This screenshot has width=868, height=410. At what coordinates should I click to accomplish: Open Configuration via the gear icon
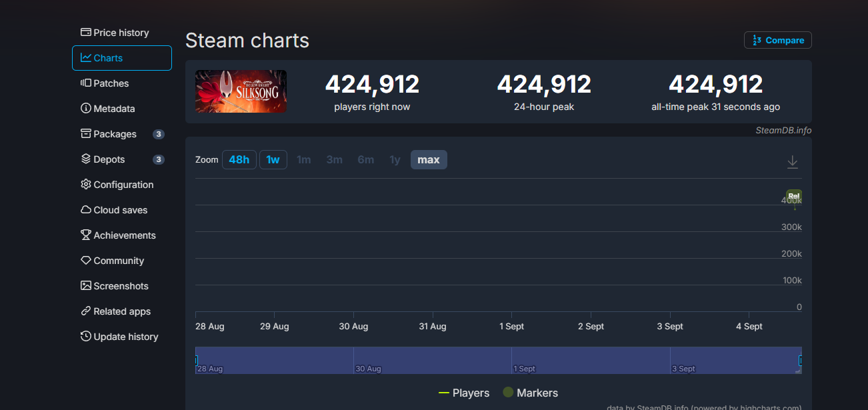(x=86, y=185)
